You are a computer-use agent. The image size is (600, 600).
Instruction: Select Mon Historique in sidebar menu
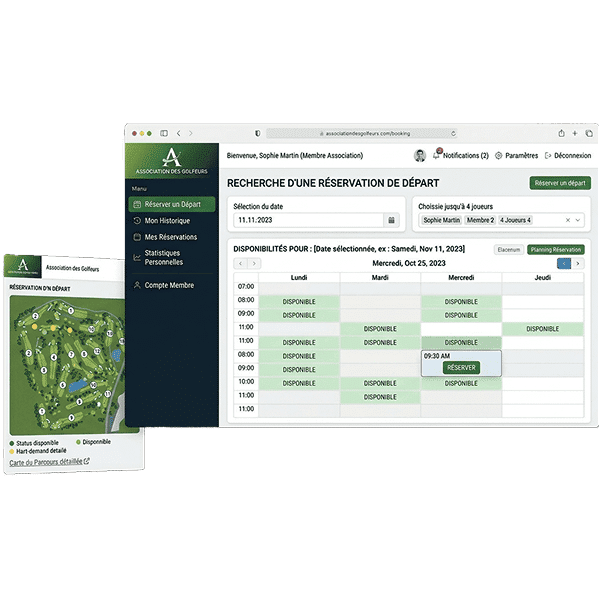pos(166,221)
